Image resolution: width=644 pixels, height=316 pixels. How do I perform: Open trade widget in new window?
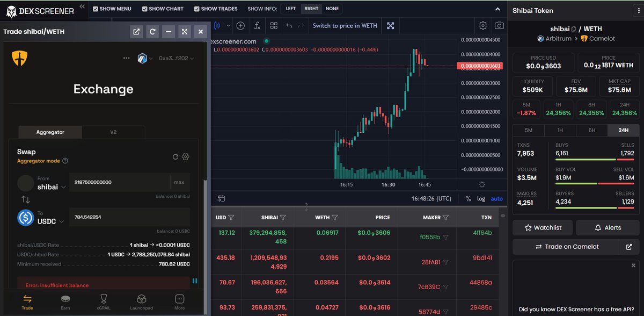pyautogui.click(x=136, y=32)
